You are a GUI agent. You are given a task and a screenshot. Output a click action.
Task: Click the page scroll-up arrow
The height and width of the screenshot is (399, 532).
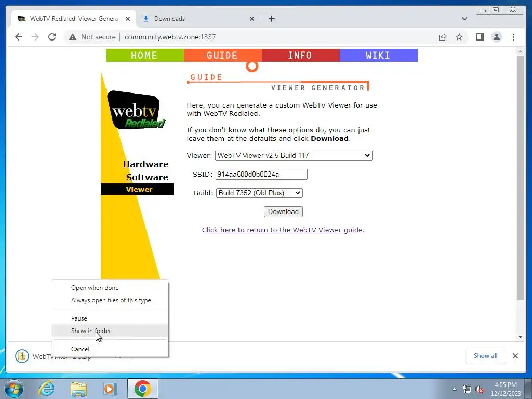520,51
